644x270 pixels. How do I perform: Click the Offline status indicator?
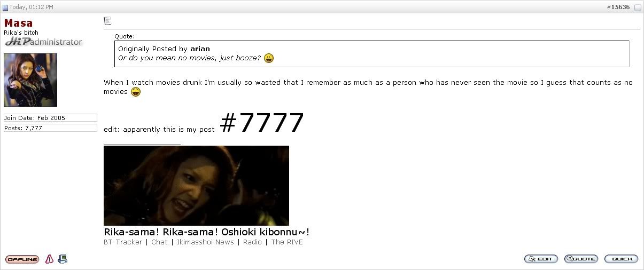click(22, 259)
